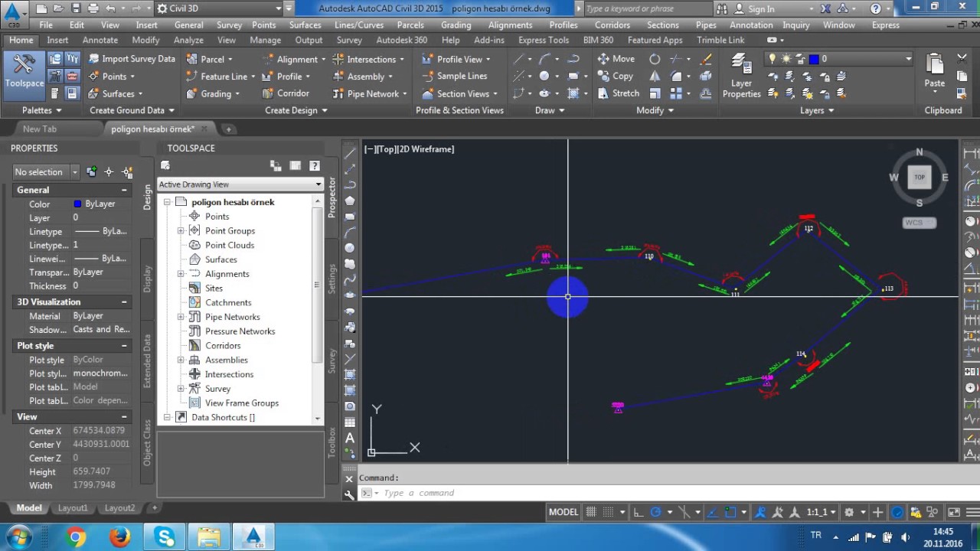Open the Surfaces menu

(305, 24)
